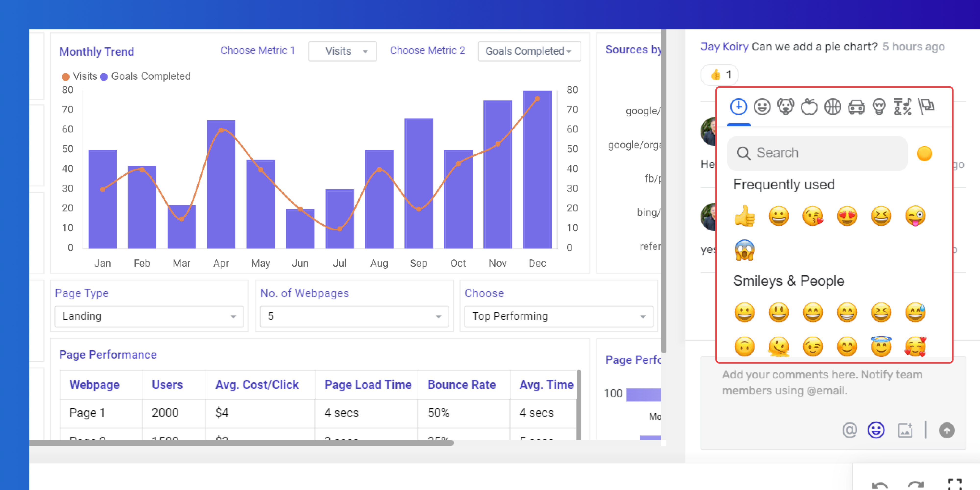Click the emoji Search field
Screen dimensions: 980x490
coord(817,153)
